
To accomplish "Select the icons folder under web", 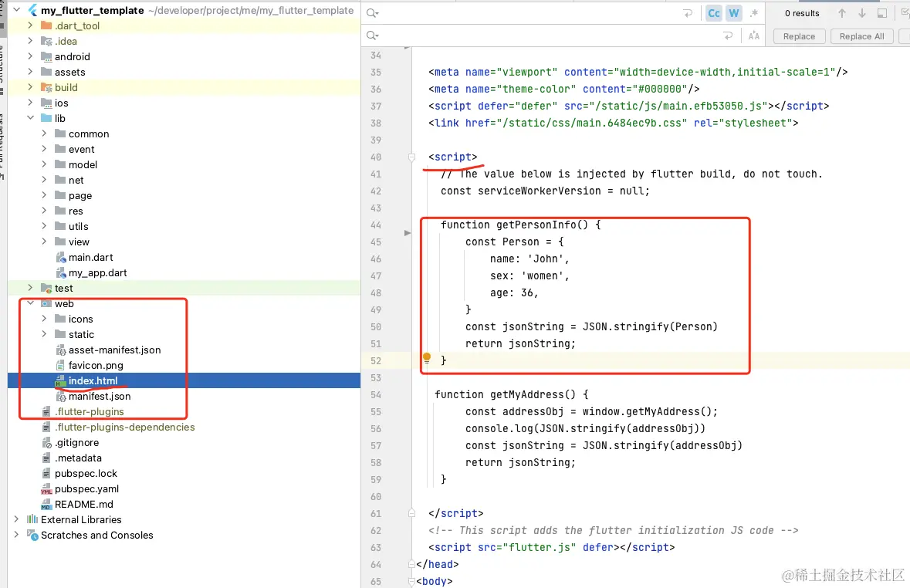I will pyautogui.click(x=81, y=319).
